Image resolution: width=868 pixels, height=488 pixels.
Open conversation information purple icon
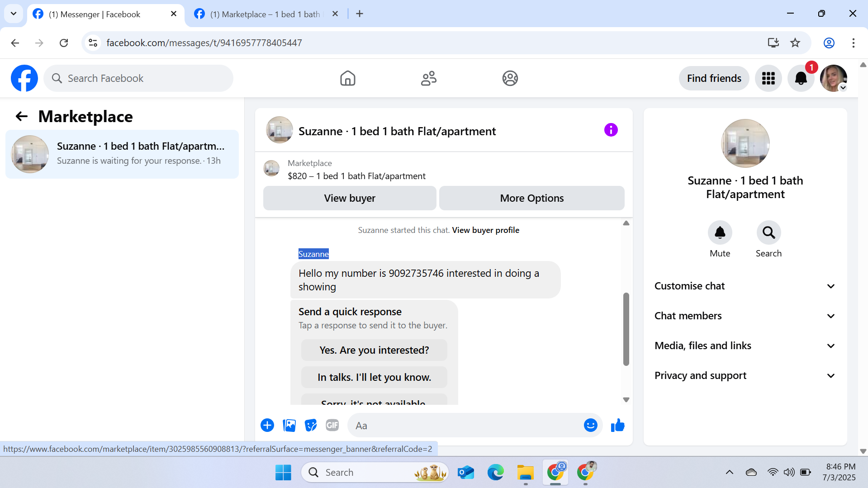click(x=611, y=130)
